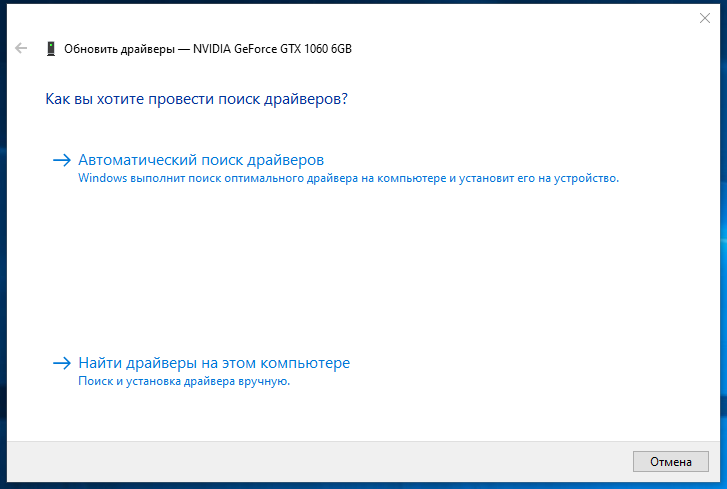
Task: Click desktop wallpaper strip left of dialog
Action: click(3, 241)
